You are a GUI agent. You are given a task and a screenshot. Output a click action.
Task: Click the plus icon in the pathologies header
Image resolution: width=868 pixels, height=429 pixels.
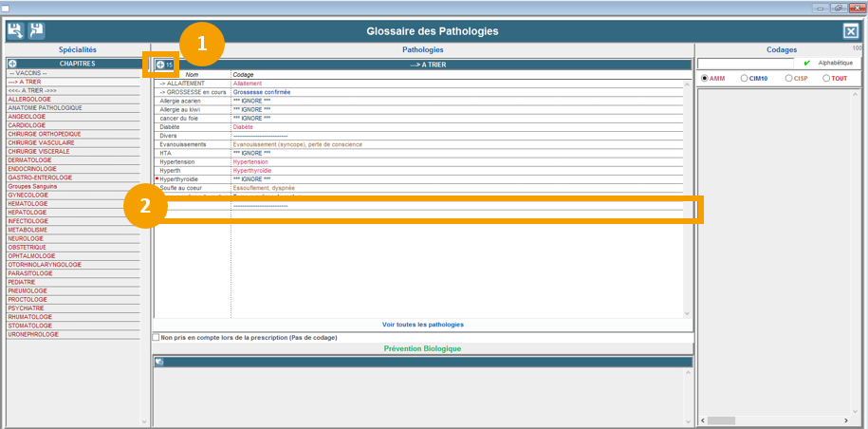point(159,65)
